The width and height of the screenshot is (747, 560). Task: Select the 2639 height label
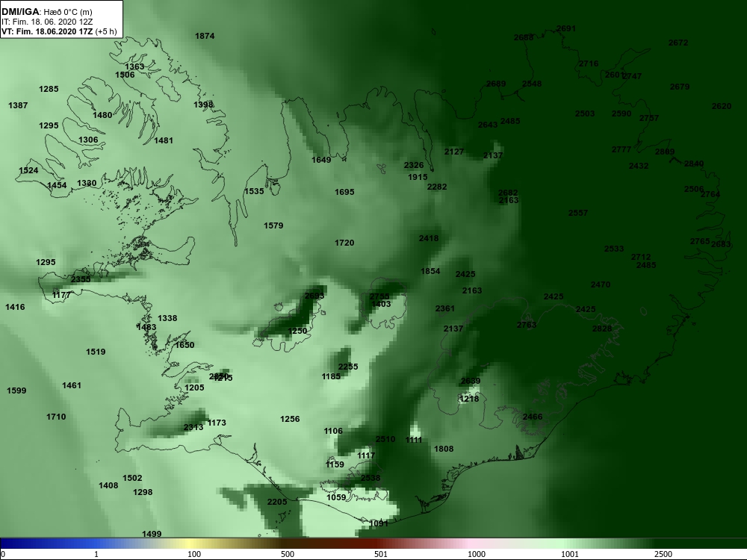click(471, 381)
